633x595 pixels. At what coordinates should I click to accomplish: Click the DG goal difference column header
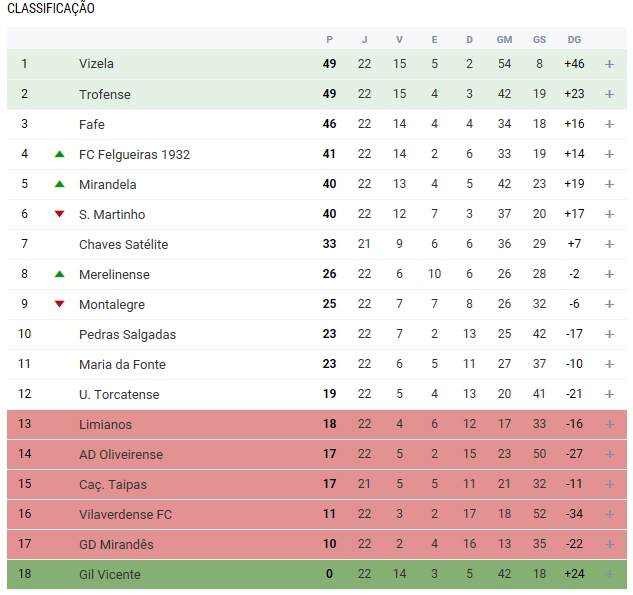click(574, 40)
